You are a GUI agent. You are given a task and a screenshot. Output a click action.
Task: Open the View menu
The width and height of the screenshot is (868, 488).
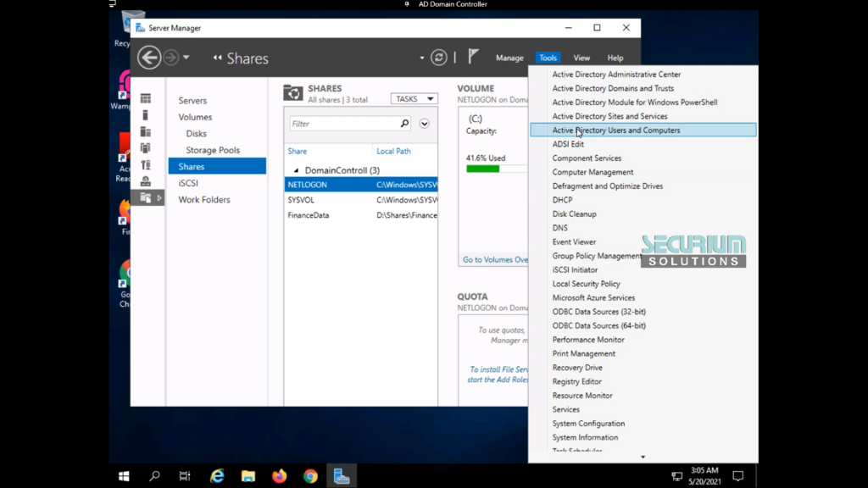[x=581, y=58]
